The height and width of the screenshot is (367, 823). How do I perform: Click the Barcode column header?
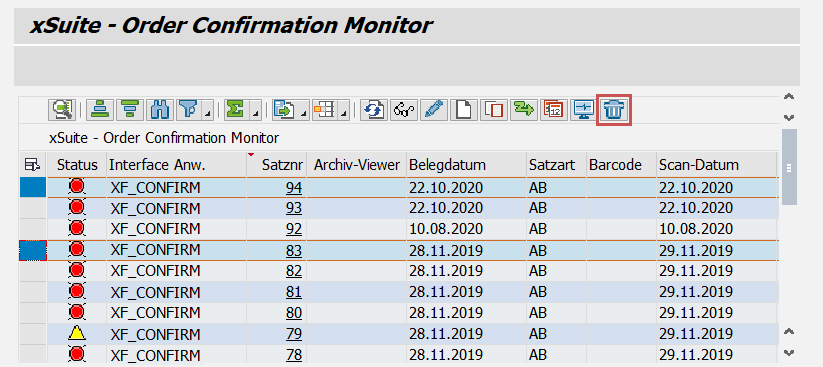coord(621,165)
